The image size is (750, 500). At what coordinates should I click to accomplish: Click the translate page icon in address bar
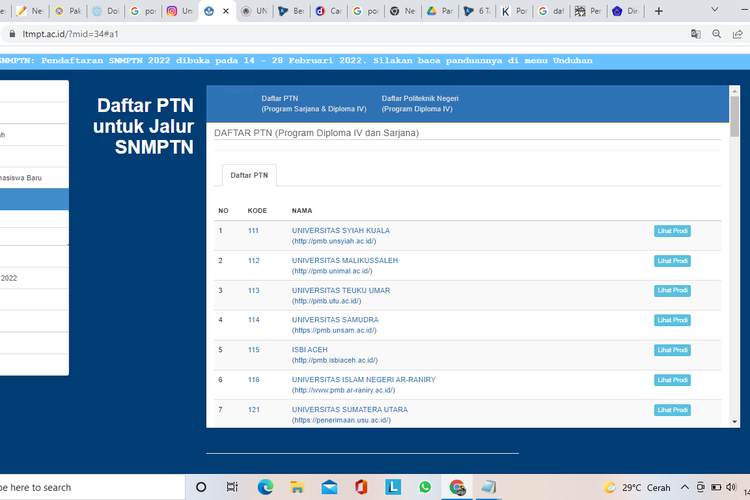click(x=696, y=33)
